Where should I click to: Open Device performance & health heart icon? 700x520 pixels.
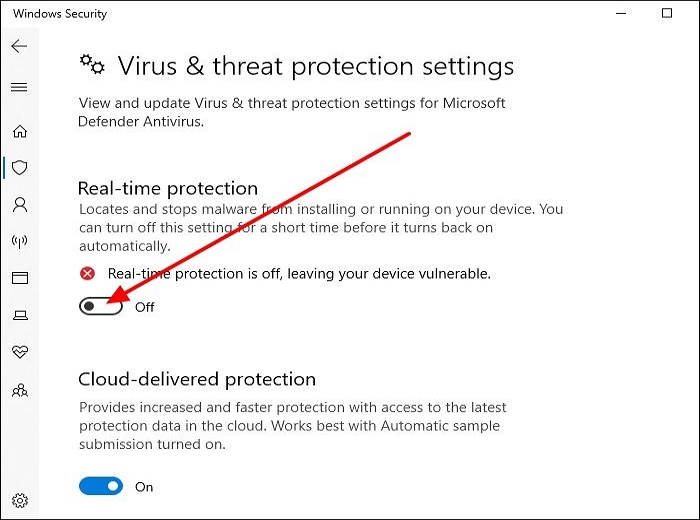point(19,352)
